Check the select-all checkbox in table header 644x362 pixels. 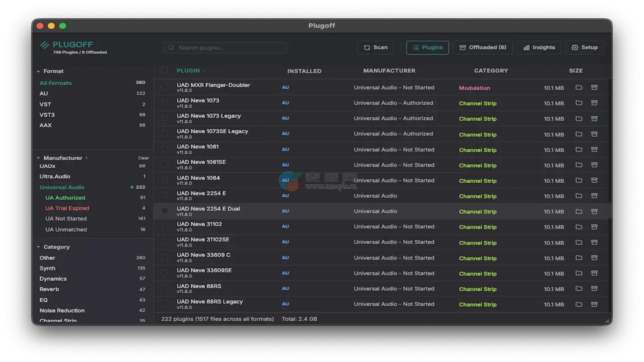(164, 70)
